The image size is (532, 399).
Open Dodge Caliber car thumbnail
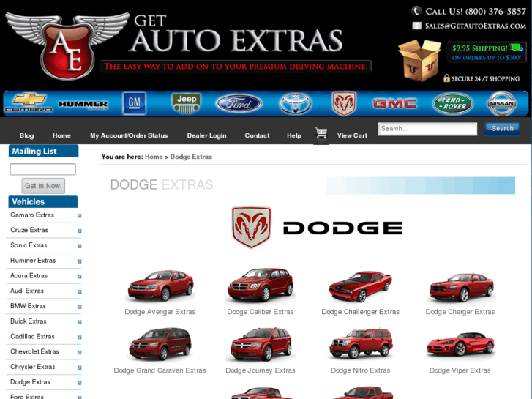pos(261,286)
